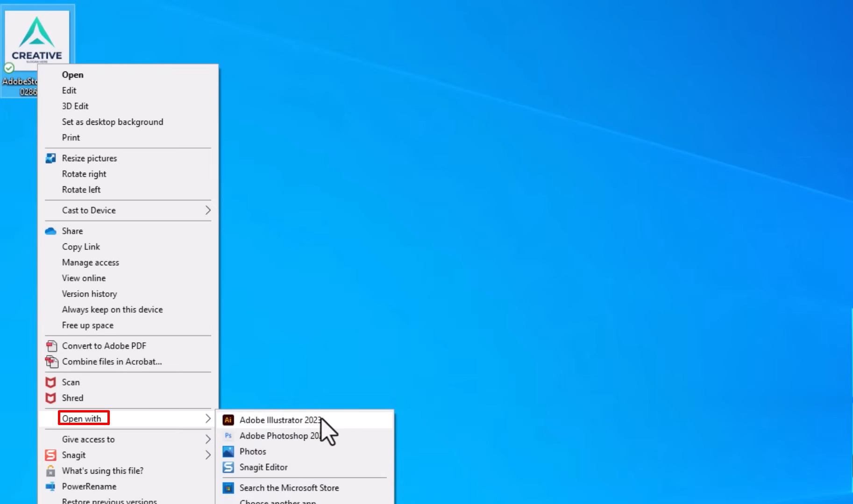Select Share in the context menu
Screen dimensions: 853x504
pos(72,231)
